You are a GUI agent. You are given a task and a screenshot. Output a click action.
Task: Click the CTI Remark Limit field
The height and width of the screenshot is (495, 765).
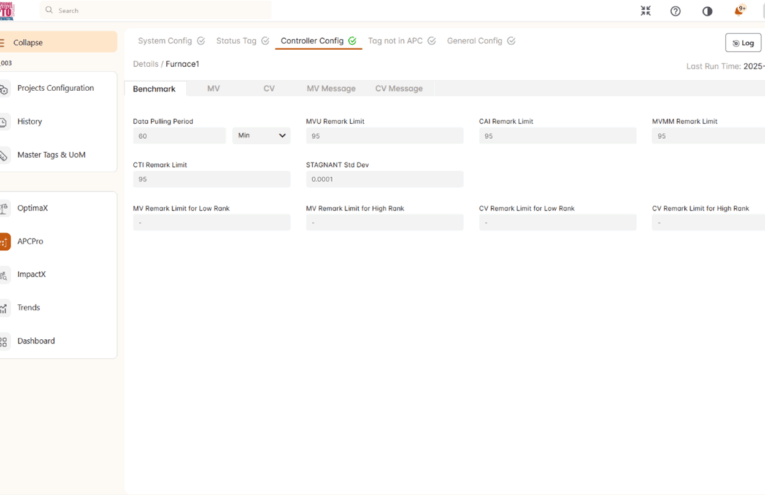coord(212,179)
